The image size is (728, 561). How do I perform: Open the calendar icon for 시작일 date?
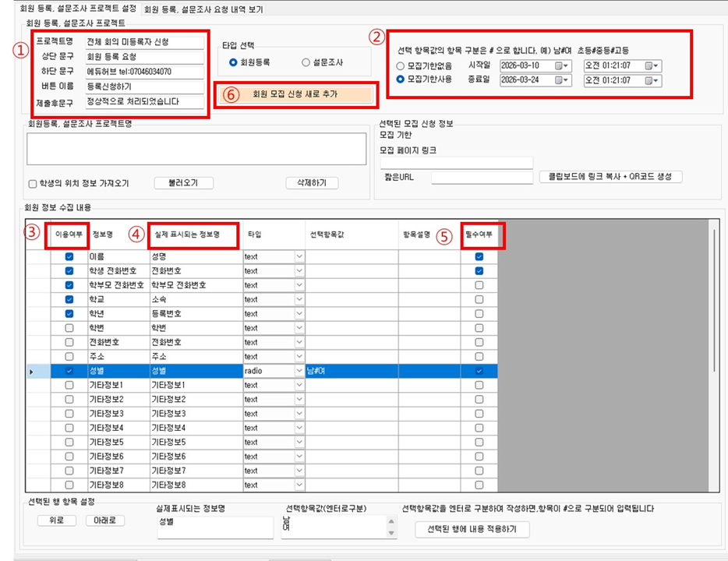pyautogui.click(x=559, y=65)
